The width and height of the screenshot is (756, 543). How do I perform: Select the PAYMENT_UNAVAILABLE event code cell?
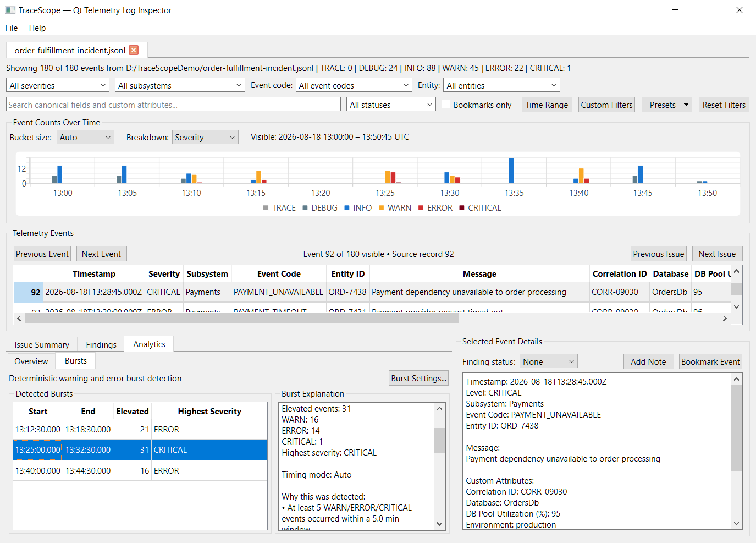point(278,292)
